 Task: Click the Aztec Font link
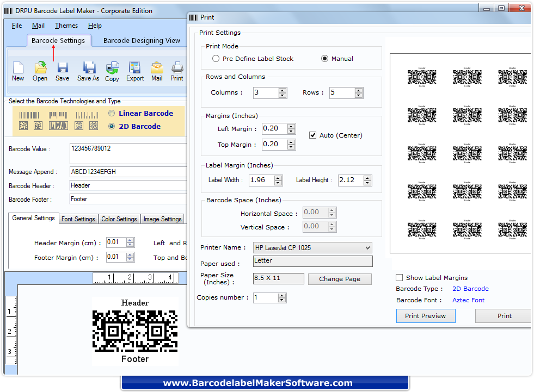click(468, 300)
